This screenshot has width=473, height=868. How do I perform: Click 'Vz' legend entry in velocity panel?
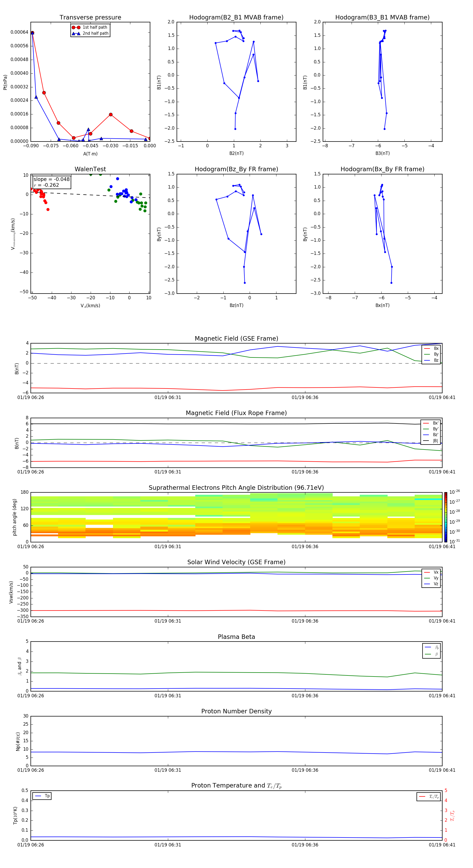point(431,584)
